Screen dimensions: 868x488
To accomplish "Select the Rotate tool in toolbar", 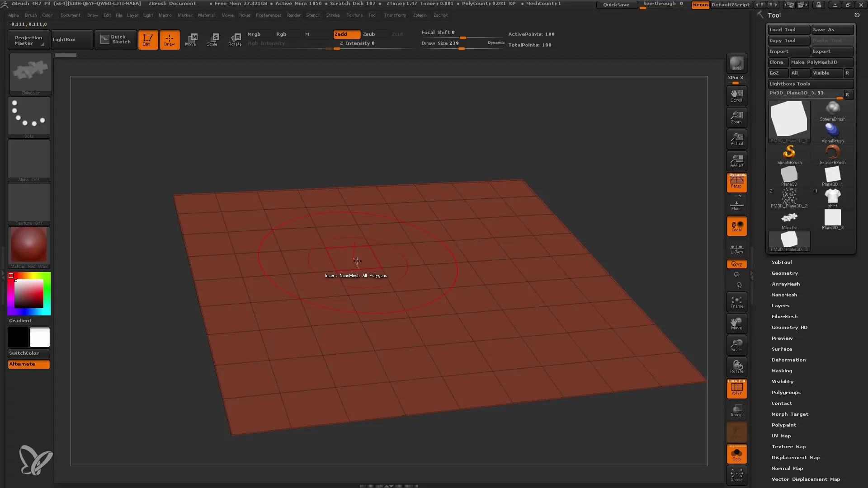I will 235,39.
